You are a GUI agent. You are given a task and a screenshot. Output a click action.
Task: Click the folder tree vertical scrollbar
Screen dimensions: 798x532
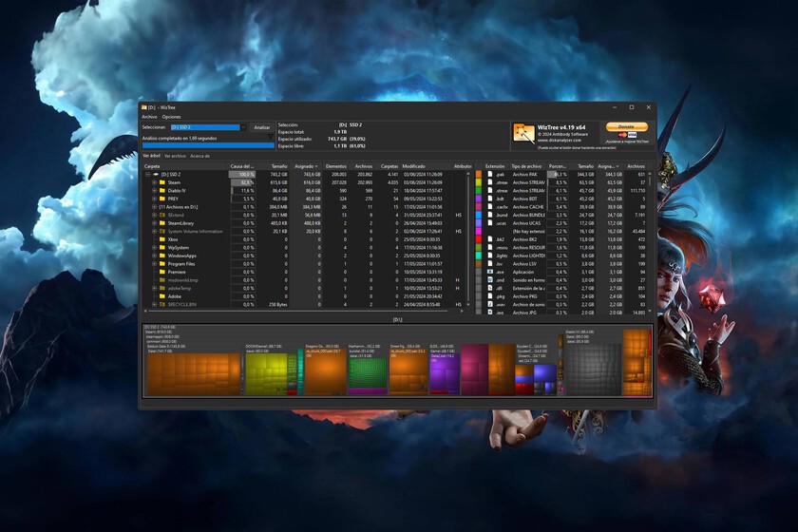pos(468,239)
